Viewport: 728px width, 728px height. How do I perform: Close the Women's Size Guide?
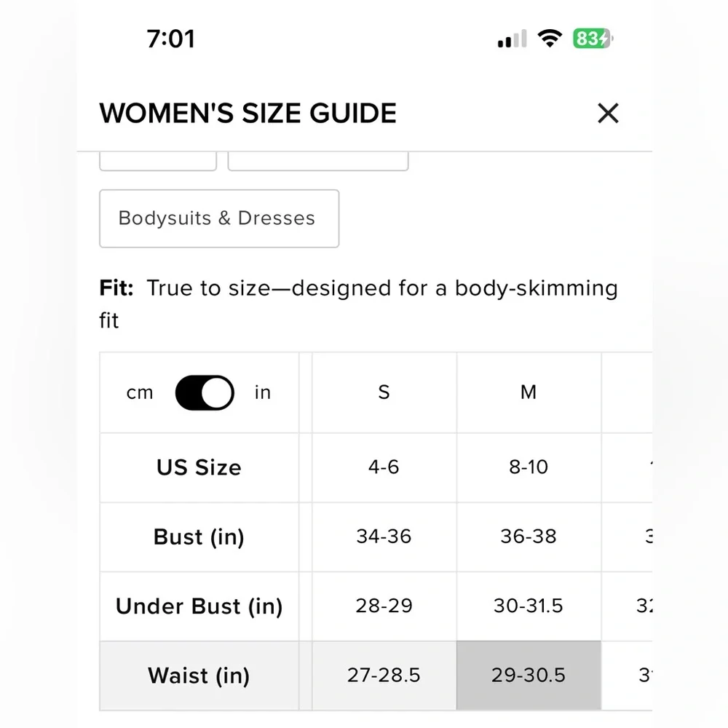[607, 113]
